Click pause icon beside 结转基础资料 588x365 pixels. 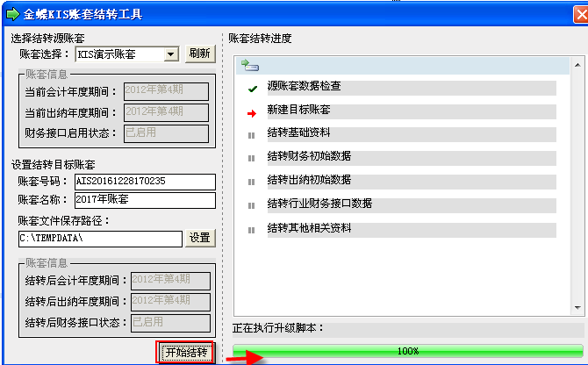pos(251,135)
